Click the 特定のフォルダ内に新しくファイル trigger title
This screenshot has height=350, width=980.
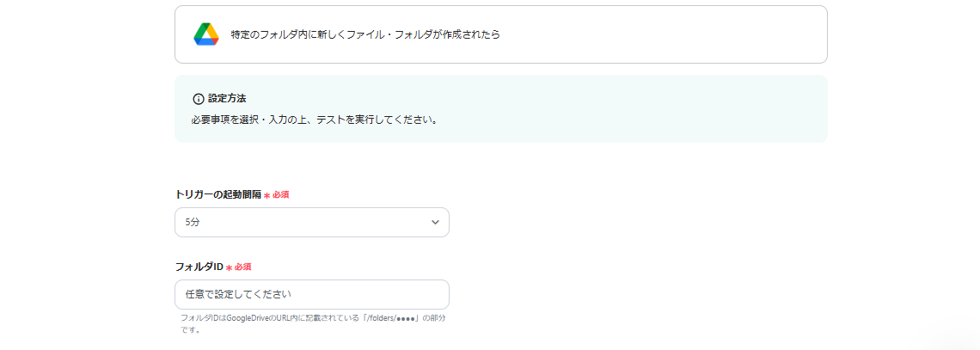pyautogui.click(x=365, y=34)
